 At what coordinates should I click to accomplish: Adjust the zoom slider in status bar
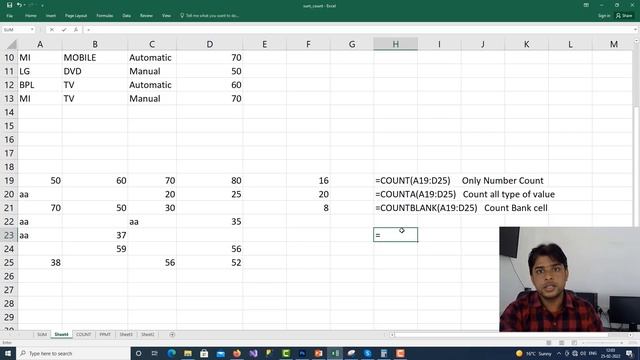pos(602,342)
